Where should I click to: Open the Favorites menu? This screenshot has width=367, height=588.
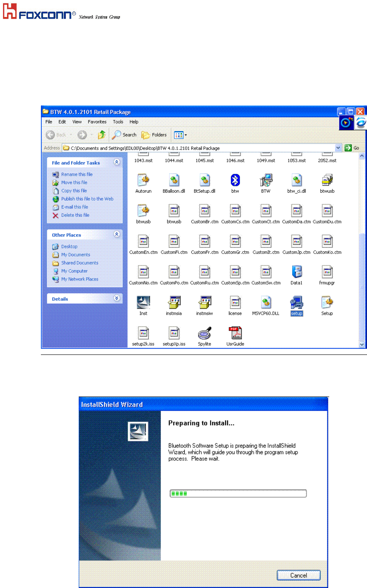click(97, 122)
